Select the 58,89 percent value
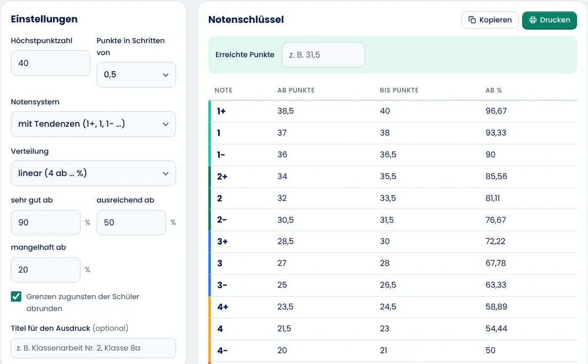Image resolution: width=588 pixels, height=364 pixels. [496, 307]
